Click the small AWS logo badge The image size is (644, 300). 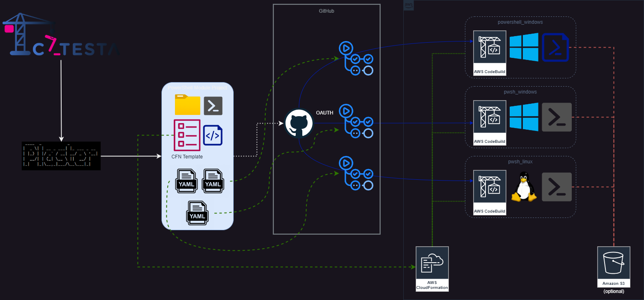(x=409, y=5)
